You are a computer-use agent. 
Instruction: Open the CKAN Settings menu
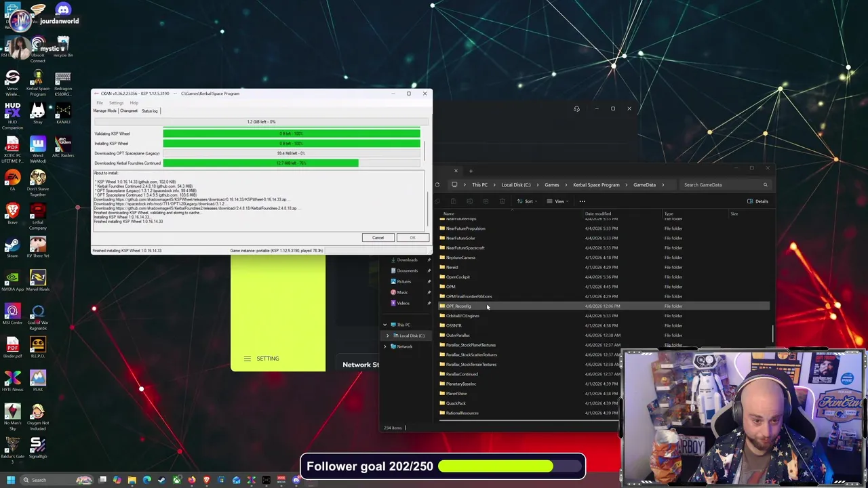pos(116,103)
